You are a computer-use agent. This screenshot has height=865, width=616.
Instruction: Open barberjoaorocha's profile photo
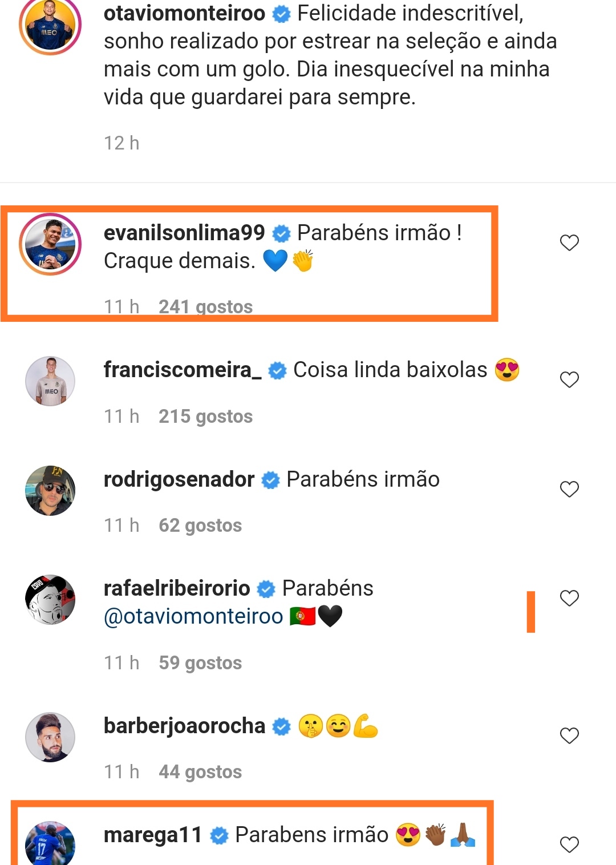coord(50,737)
